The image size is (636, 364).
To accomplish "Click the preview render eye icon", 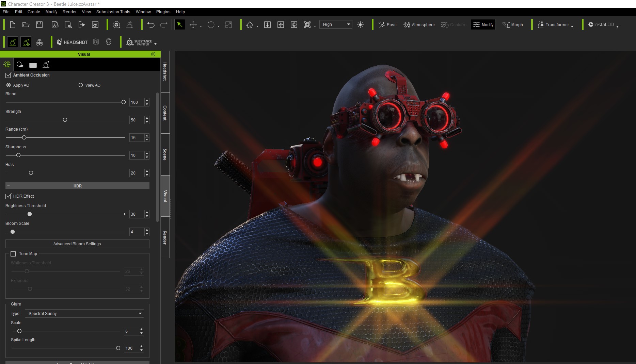I will (95, 24).
